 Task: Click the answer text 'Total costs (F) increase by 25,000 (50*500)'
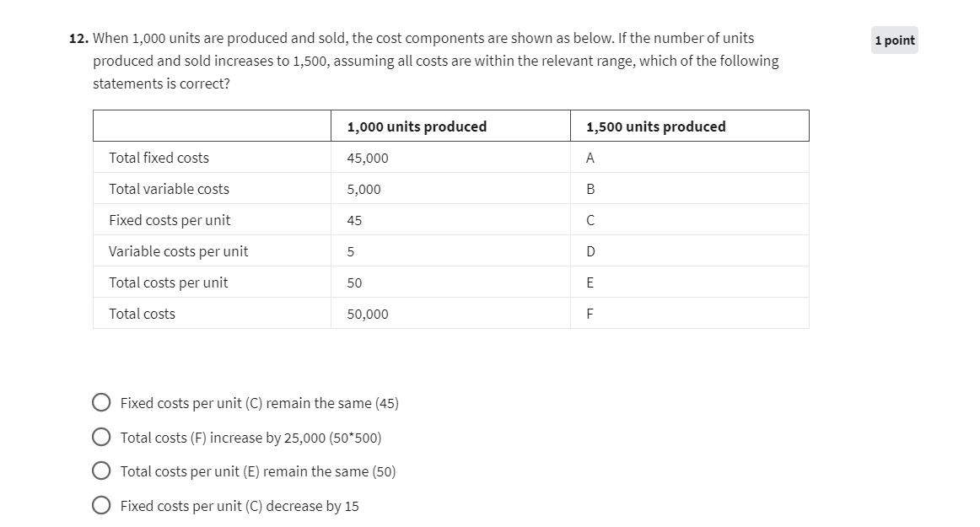coord(250,437)
